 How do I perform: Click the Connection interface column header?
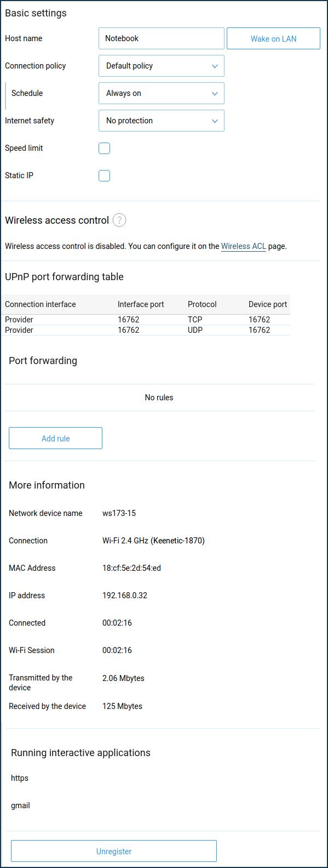tap(41, 304)
